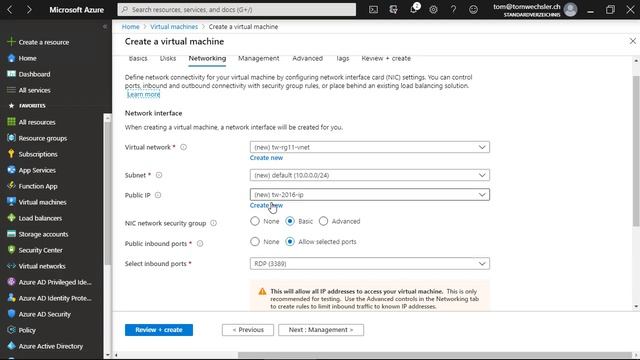Expand the Virtual network dropdown

[370, 147]
